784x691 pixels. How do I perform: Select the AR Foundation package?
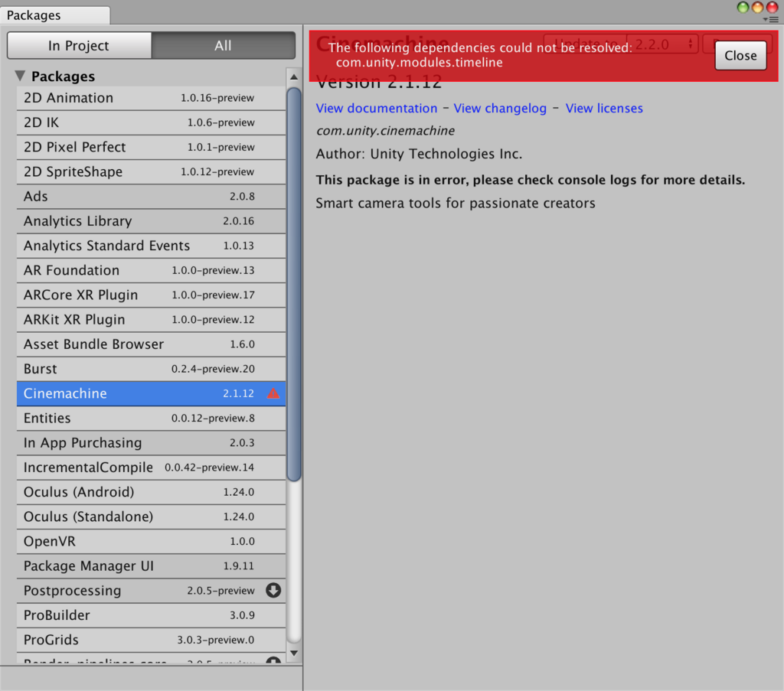(151, 270)
